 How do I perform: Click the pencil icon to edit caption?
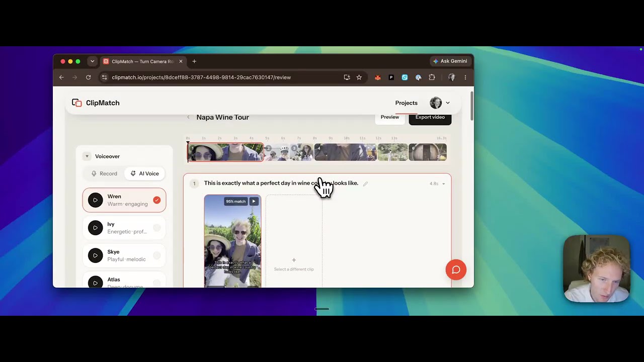click(366, 184)
